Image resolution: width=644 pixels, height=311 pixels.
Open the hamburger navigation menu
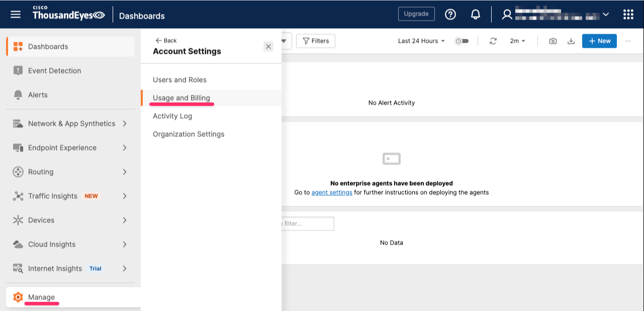point(16,15)
